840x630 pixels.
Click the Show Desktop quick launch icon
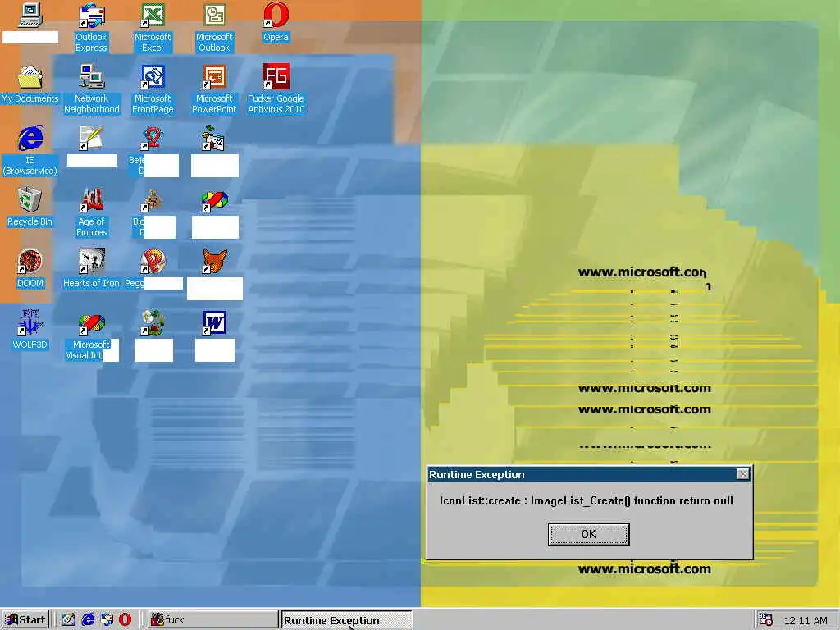point(69,620)
